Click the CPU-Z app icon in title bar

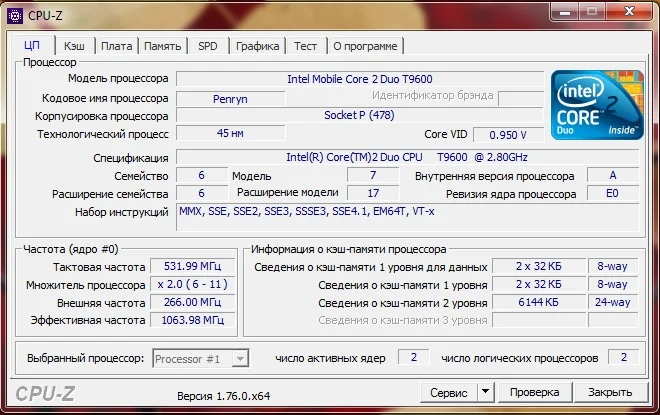pos(15,16)
